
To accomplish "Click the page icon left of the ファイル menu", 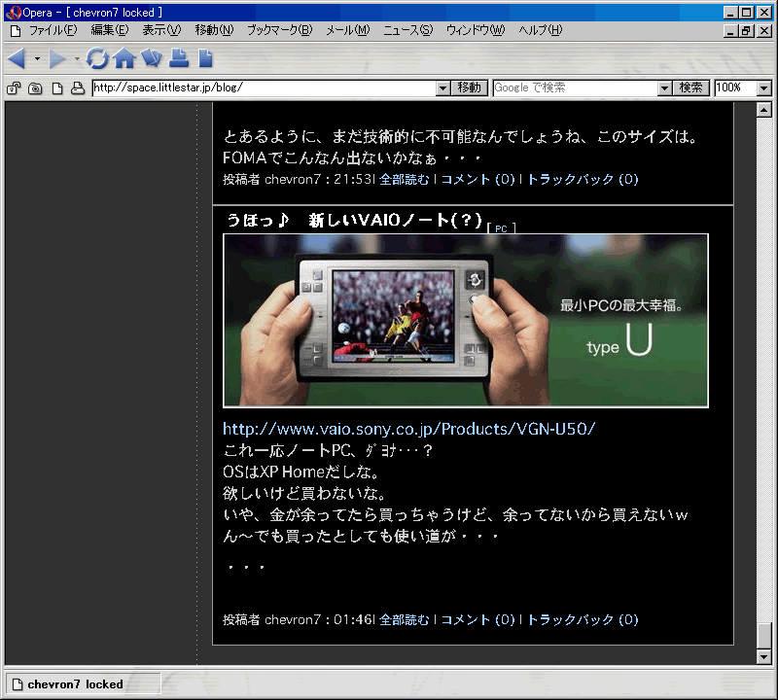I will (16, 31).
